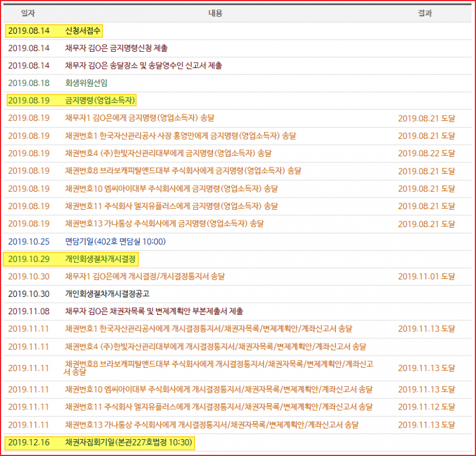Click the date '2019.10.29'
Image resolution: width=476 pixels, height=456 pixels.
click(x=29, y=259)
